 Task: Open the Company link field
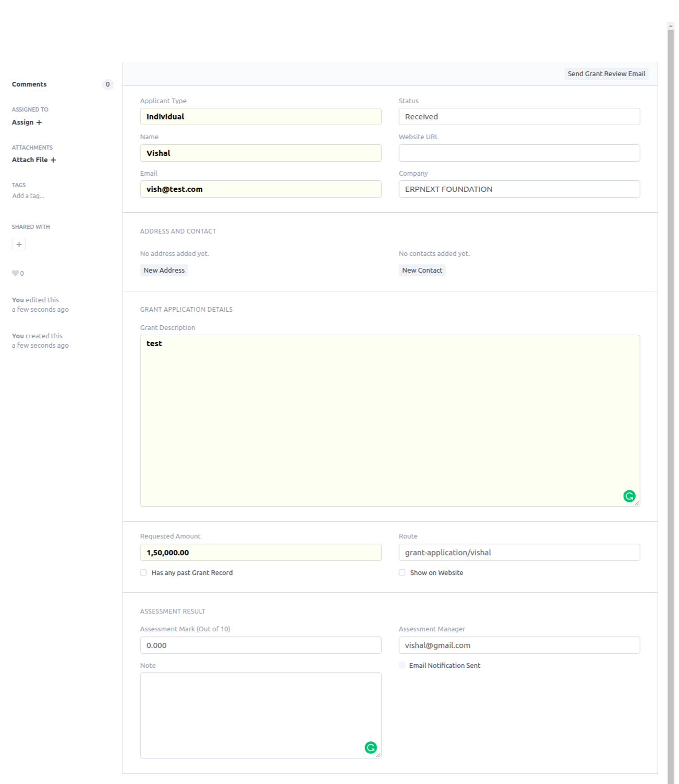519,189
